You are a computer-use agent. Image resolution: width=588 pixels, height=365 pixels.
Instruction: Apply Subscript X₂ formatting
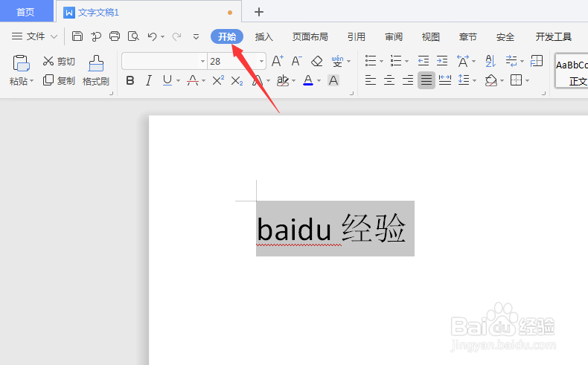(x=237, y=80)
